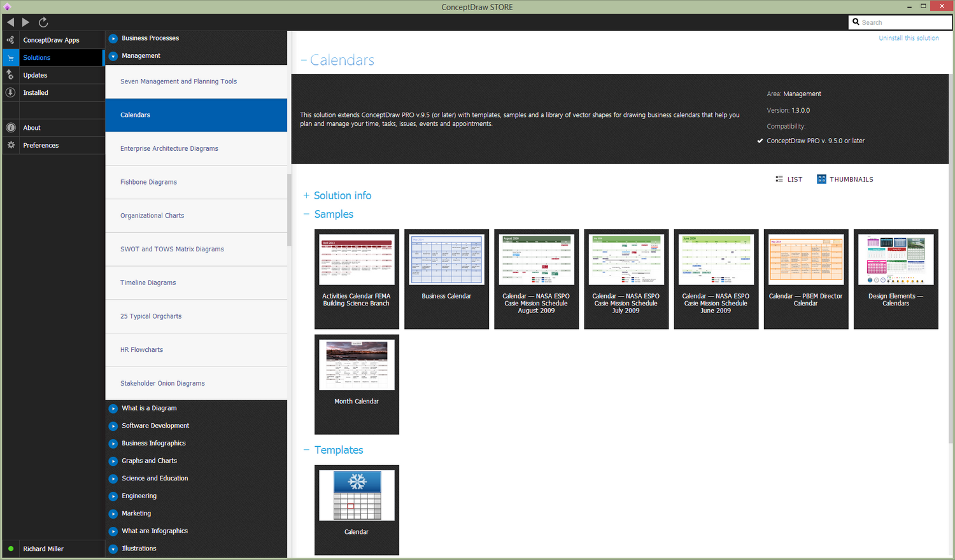The width and height of the screenshot is (955, 560).
Task: Collapse the Management category
Action: [x=113, y=56]
